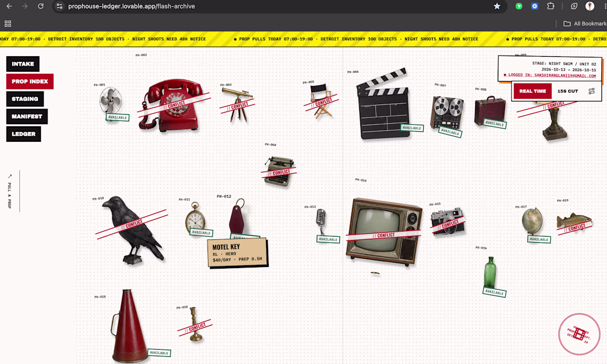Open the INTAKE section
Image resolution: width=607 pixels, height=364 pixels.
click(x=23, y=64)
